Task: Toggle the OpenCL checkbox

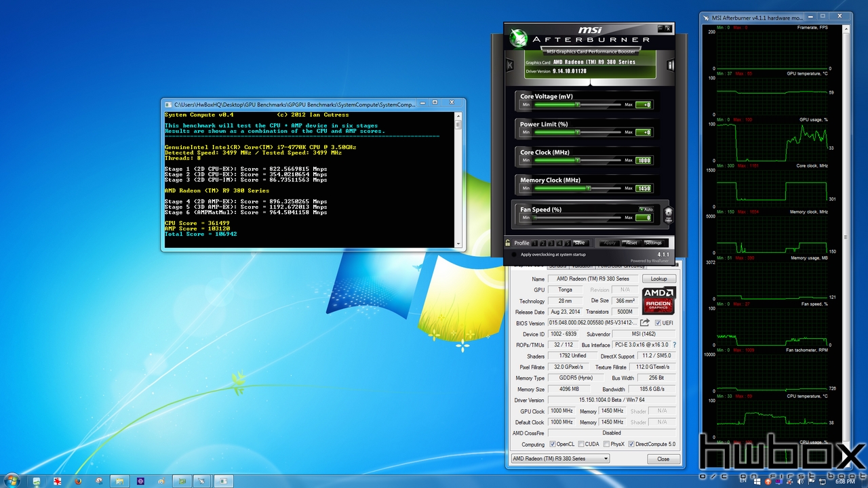Action: 553,444
